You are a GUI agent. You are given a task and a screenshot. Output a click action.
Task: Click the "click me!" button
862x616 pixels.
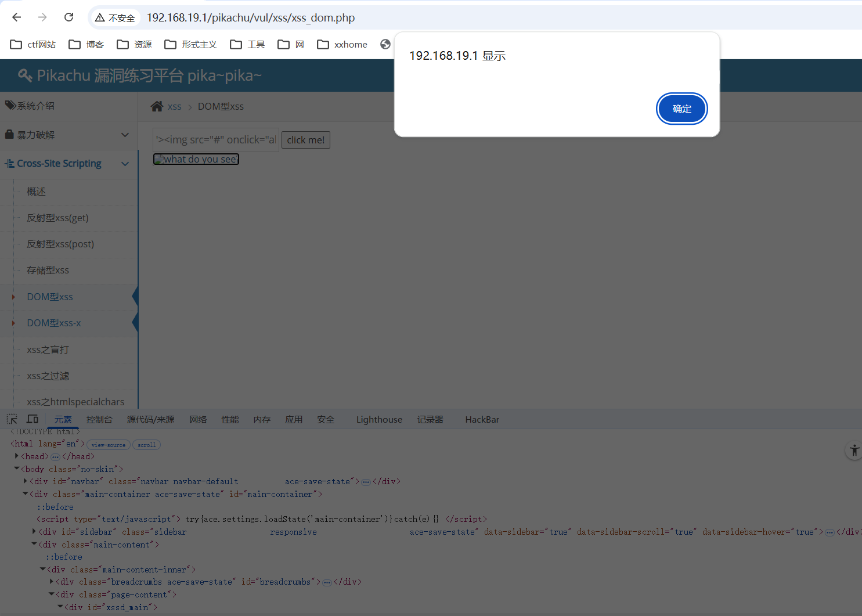point(306,140)
